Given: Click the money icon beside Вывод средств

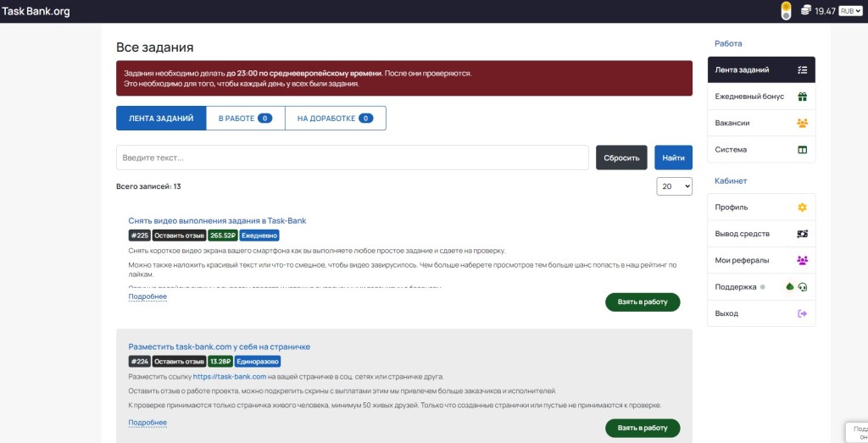Looking at the screenshot, I should (803, 234).
